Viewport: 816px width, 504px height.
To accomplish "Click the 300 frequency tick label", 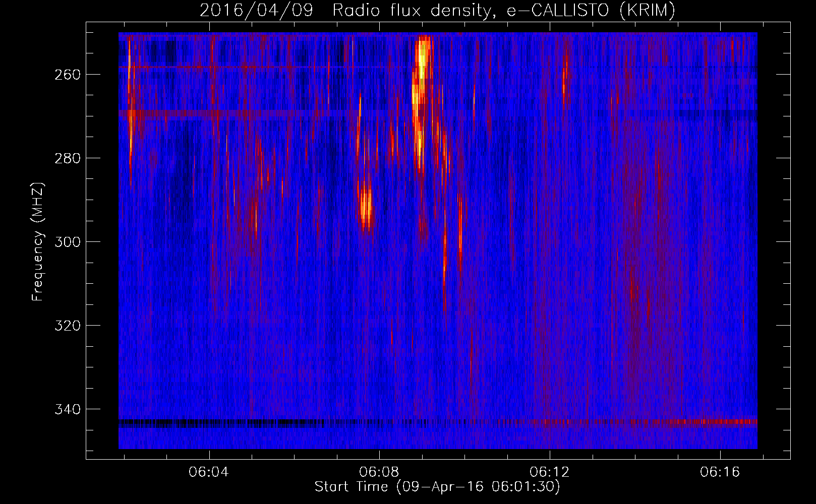I will point(67,242).
